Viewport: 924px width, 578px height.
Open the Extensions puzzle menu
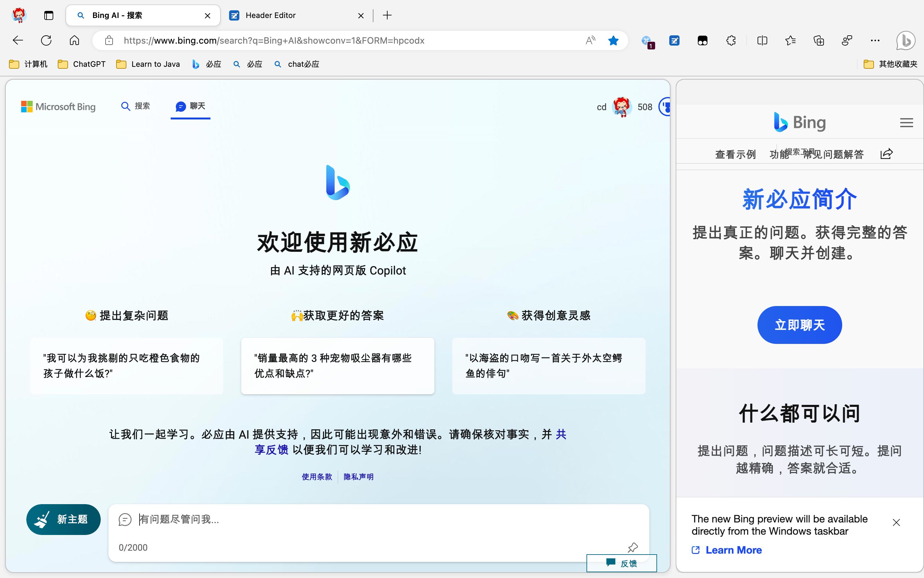[x=731, y=40]
